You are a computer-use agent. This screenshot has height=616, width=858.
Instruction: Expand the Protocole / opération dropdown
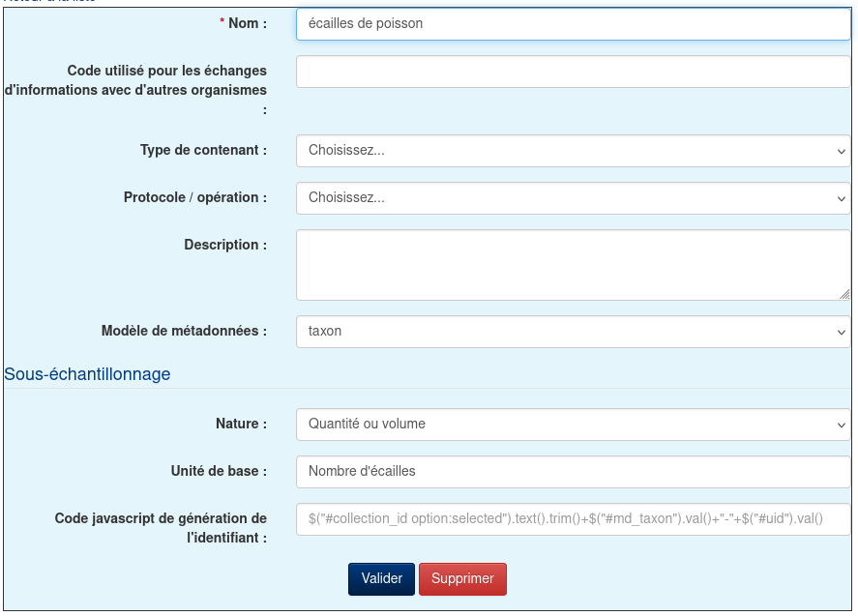[573, 198]
